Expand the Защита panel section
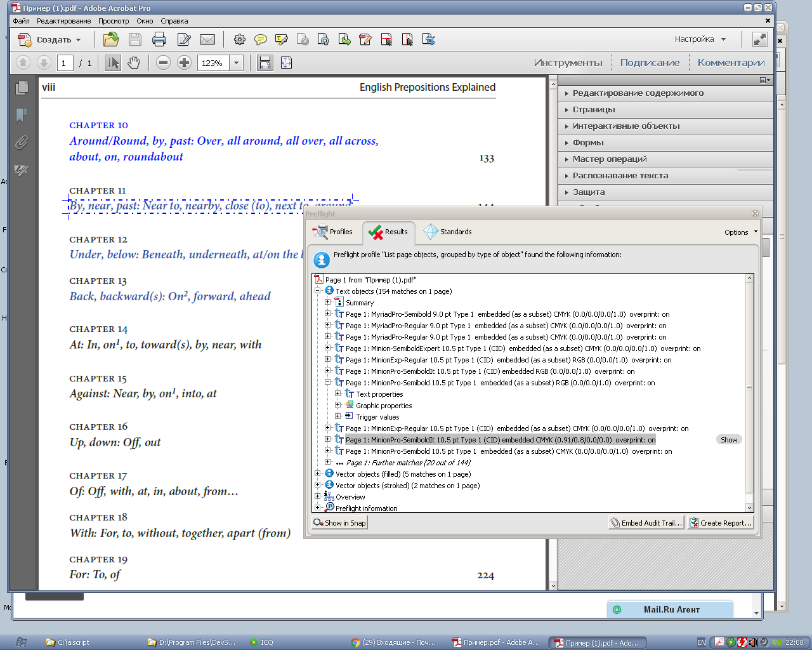The width and height of the screenshot is (812, 650). tap(665, 192)
